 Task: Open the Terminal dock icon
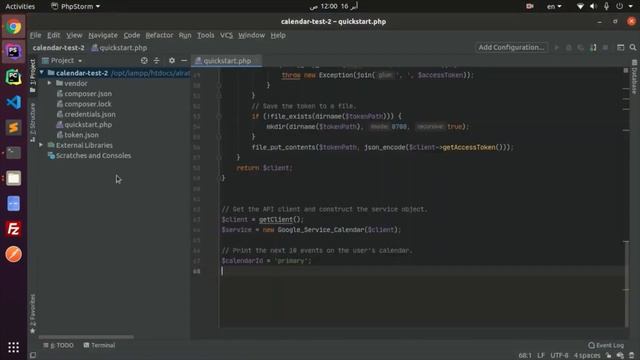(13, 153)
